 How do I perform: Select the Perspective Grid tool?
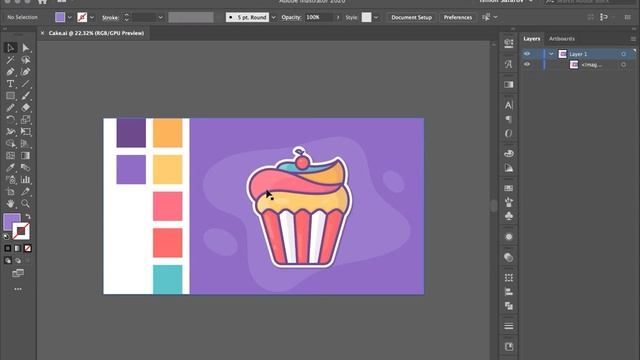click(26, 144)
